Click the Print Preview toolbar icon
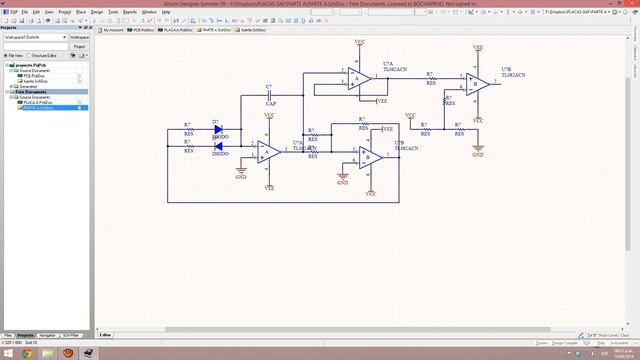The image size is (640, 360). [39, 20]
